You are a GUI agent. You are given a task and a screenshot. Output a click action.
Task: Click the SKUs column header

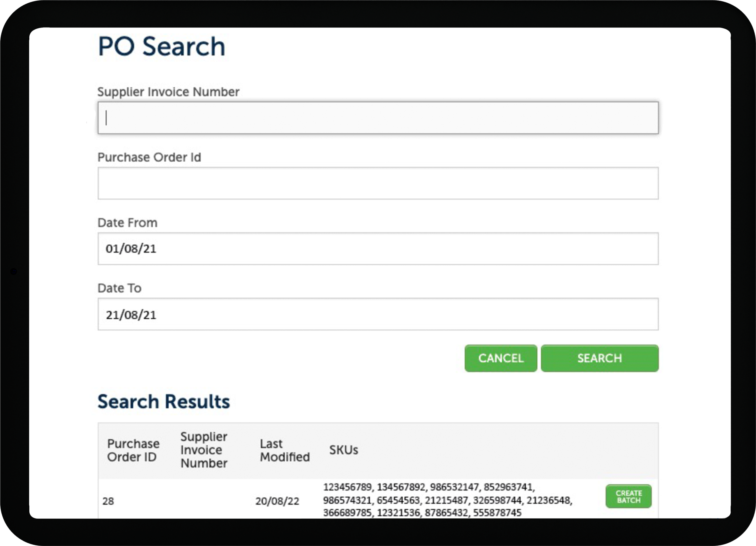(x=343, y=450)
